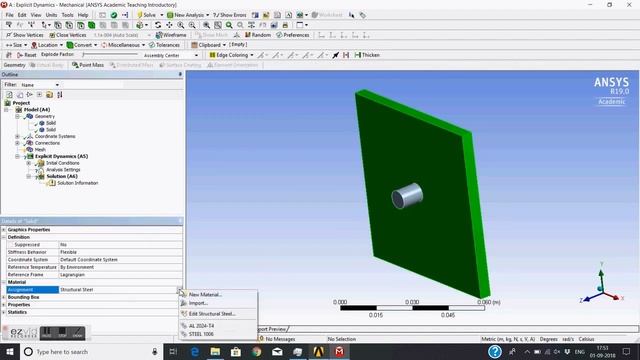Viewport: 640px width, 360px height.
Task: Open the File menu
Action: tap(9, 15)
